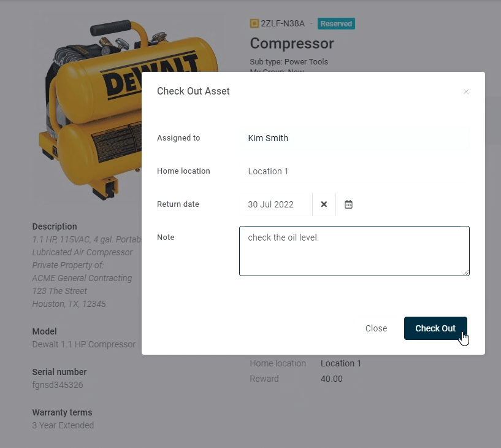Focus the Return date field 30 Jul 2022

click(x=275, y=204)
